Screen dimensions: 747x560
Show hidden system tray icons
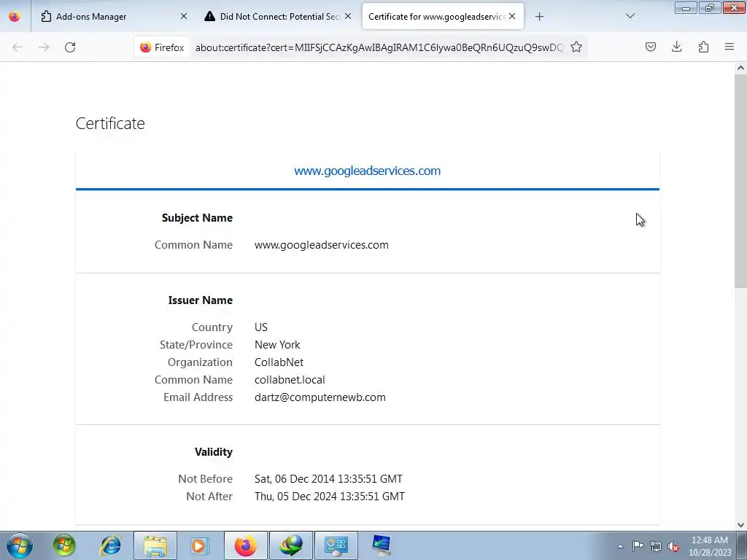point(620,546)
